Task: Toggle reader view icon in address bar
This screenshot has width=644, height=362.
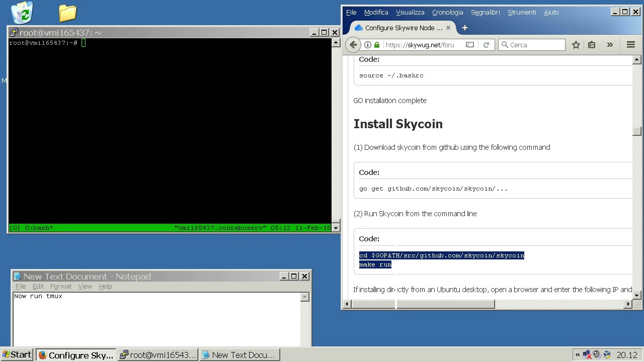Action: 470,45
